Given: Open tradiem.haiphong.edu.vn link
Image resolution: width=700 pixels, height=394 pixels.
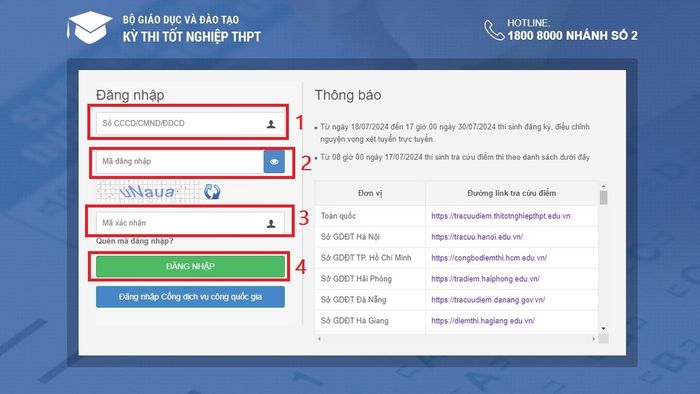Looking at the screenshot, I should pos(485,279).
